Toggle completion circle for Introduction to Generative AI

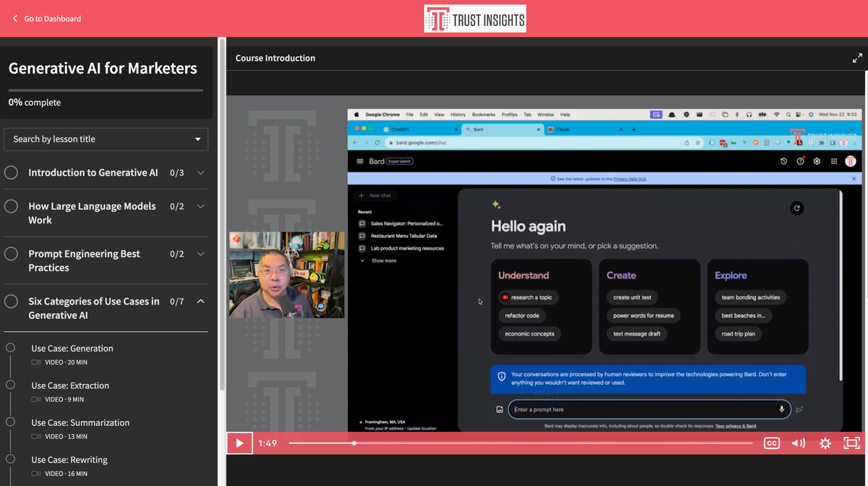[11, 173]
